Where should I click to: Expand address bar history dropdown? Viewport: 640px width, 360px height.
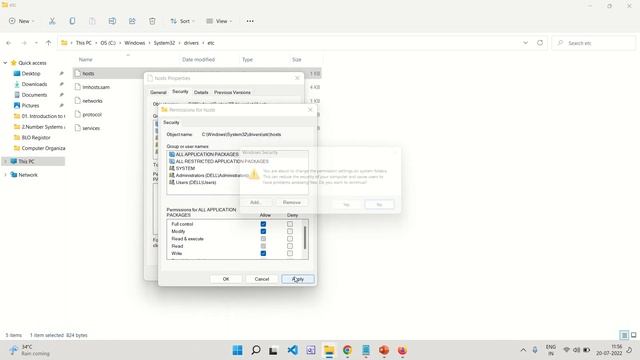(x=525, y=43)
